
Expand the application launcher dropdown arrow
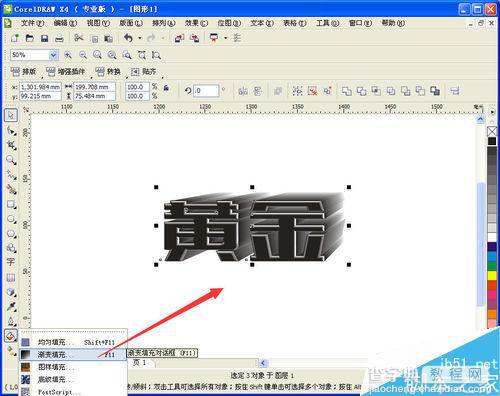pos(226,38)
